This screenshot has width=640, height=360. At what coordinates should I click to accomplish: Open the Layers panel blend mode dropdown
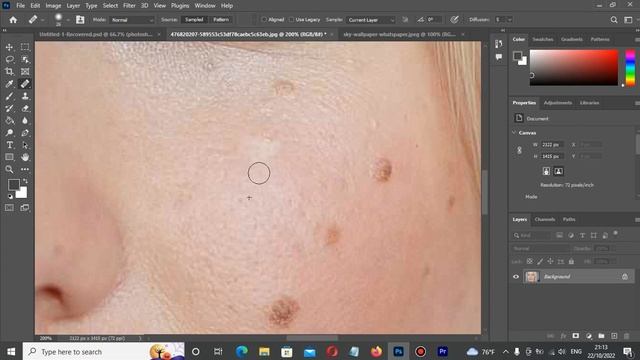tap(540, 248)
